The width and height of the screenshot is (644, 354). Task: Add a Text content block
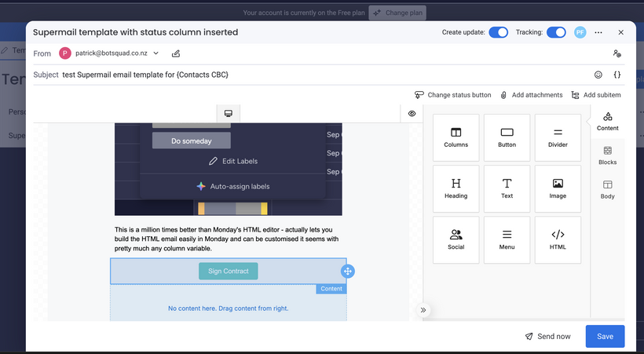coord(507,189)
